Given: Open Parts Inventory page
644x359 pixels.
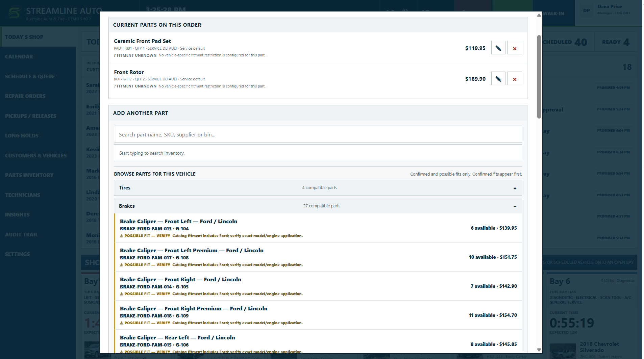Looking at the screenshot, I should [x=38, y=175].
